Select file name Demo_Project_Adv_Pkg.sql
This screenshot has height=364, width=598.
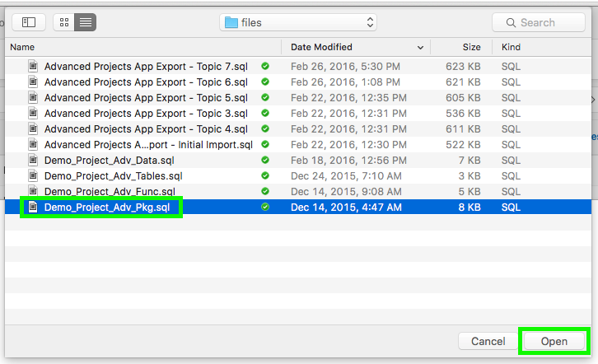tap(107, 207)
